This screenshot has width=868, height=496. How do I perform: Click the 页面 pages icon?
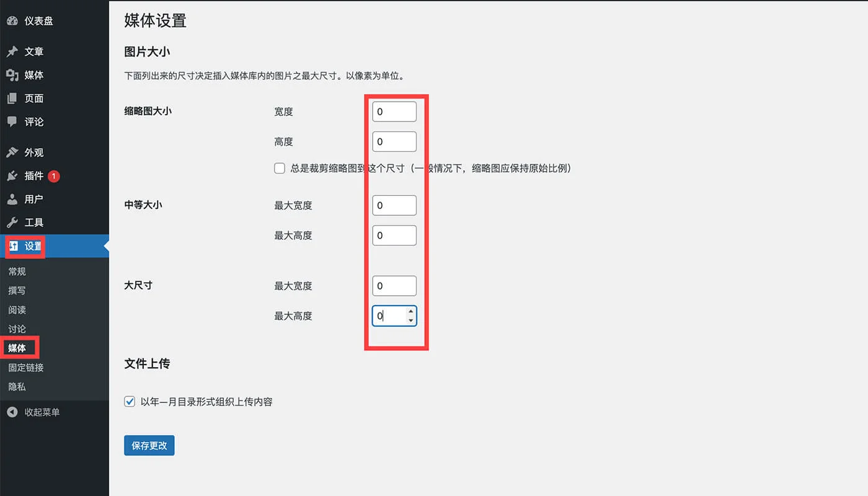(14, 98)
